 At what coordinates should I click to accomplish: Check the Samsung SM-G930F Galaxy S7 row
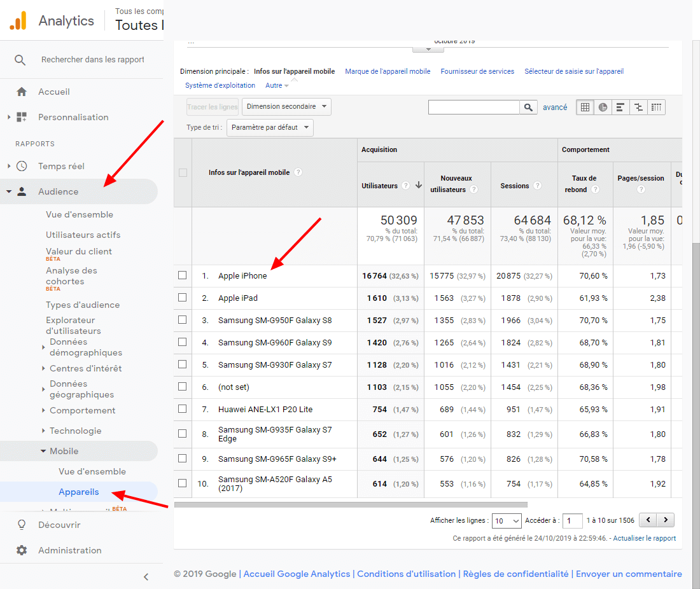point(183,364)
